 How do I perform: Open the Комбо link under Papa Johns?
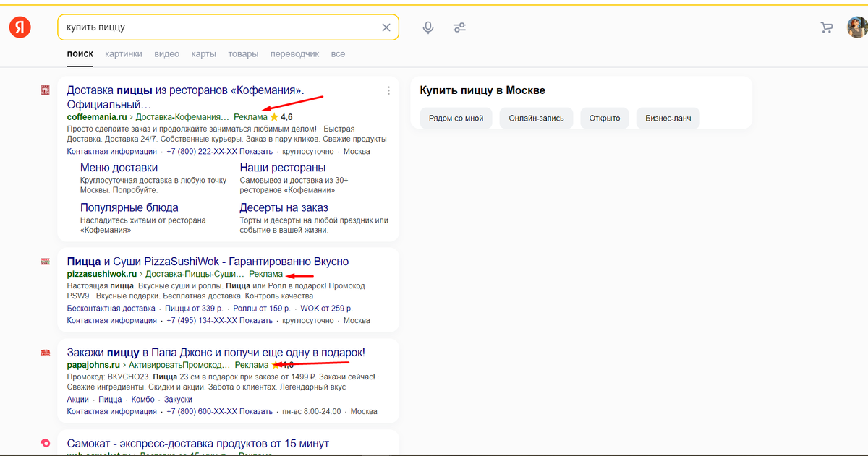tap(143, 400)
